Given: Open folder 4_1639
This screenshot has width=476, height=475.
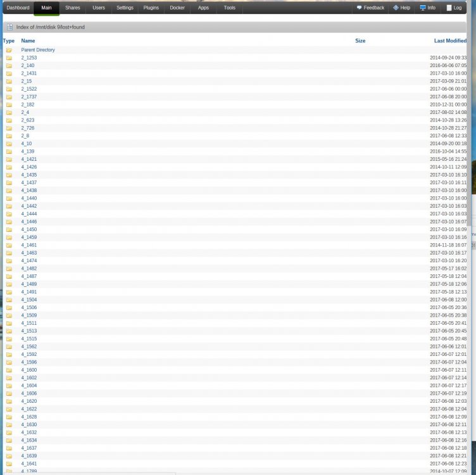Looking at the screenshot, I should [29, 456].
